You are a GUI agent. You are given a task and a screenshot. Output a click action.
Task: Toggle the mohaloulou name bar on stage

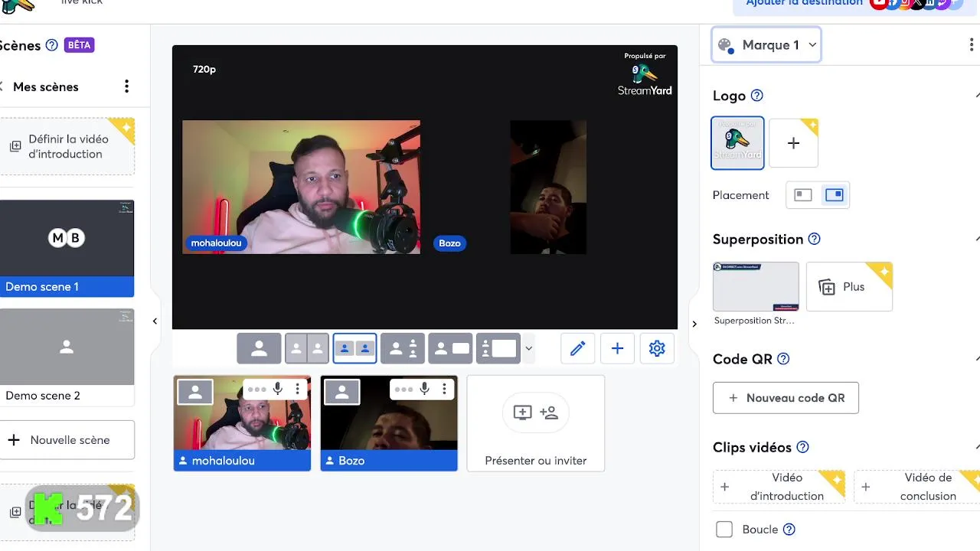pyautogui.click(x=217, y=243)
